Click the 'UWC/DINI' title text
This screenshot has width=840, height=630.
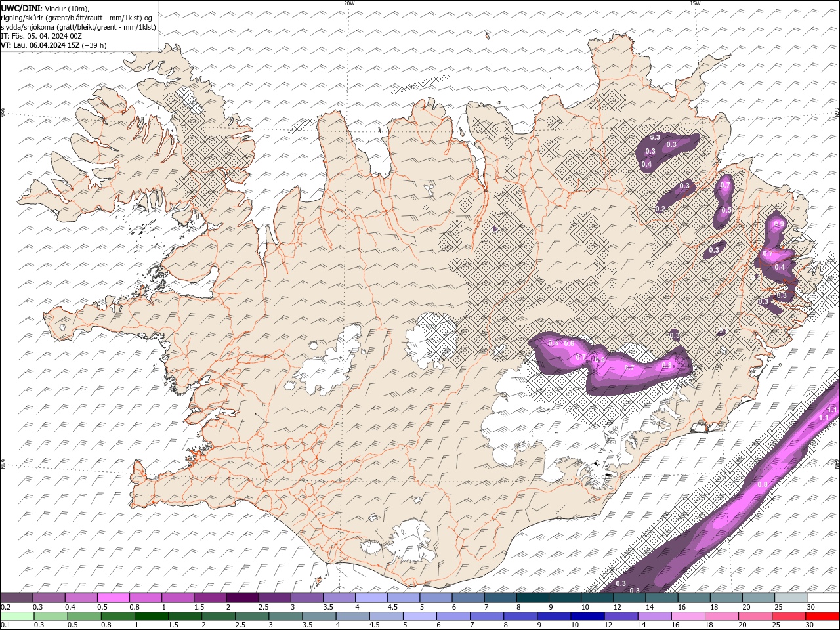pyautogui.click(x=20, y=8)
